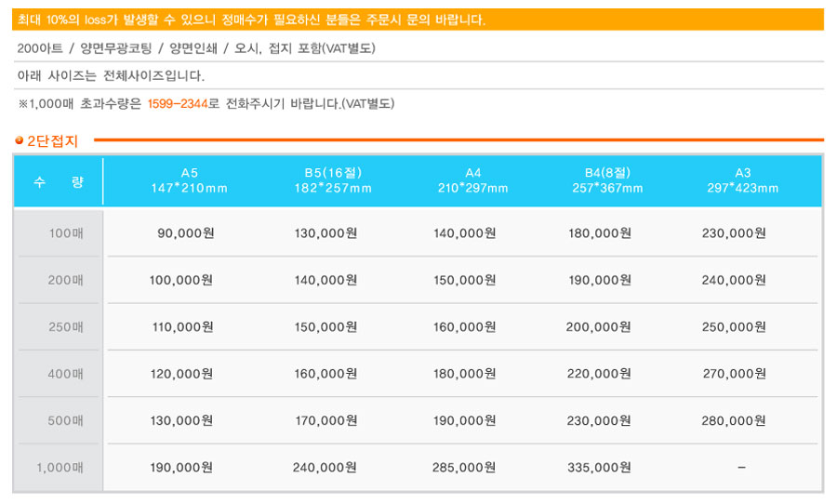The image size is (837, 504).
Task: Click the 1,000매 quantity row label
Action: pyautogui.click(x=60, y=468)
